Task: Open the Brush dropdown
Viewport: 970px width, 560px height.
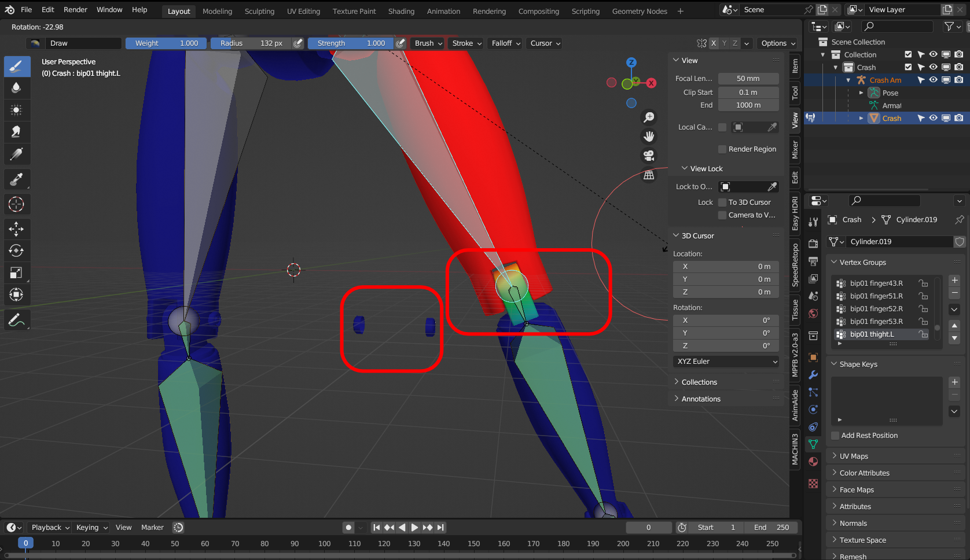Action: pos(428,43)
